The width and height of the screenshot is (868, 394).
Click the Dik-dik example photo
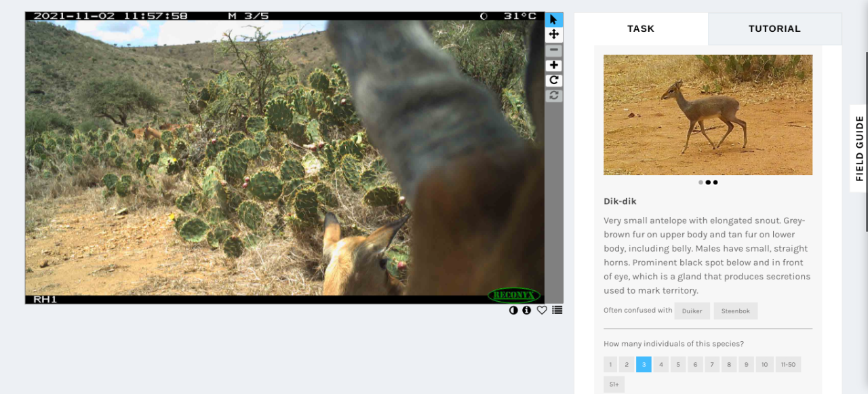(708, 115)
